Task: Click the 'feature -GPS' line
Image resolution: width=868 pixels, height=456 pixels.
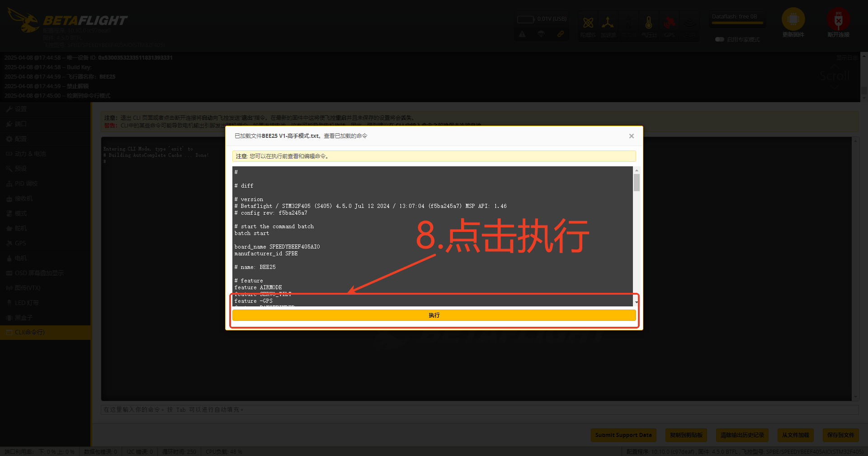Action: pos(253,301)
